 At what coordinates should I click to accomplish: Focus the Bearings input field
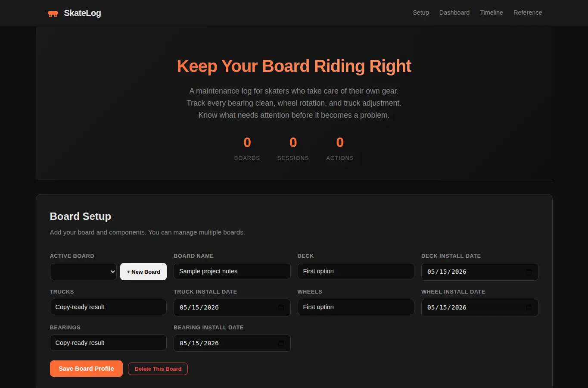pyautogui.click(x=108, y=343)
